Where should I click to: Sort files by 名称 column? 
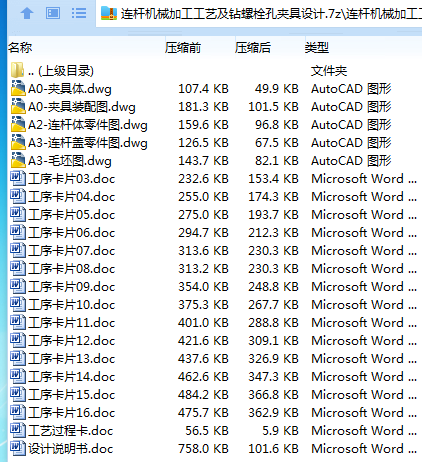click(x=20, y=48)
